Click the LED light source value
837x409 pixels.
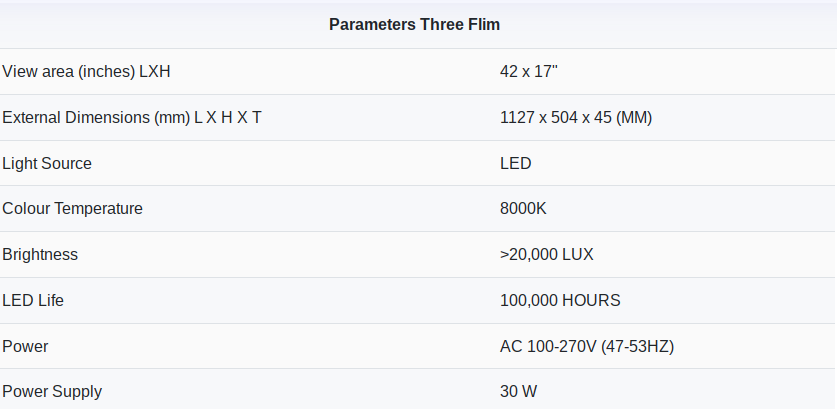tap(516, 163)
